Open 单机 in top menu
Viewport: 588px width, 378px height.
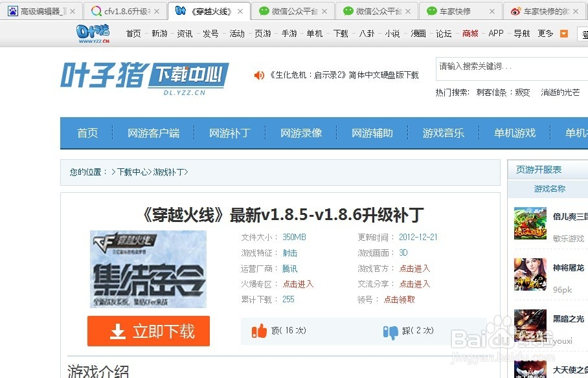tap(315, 34)
